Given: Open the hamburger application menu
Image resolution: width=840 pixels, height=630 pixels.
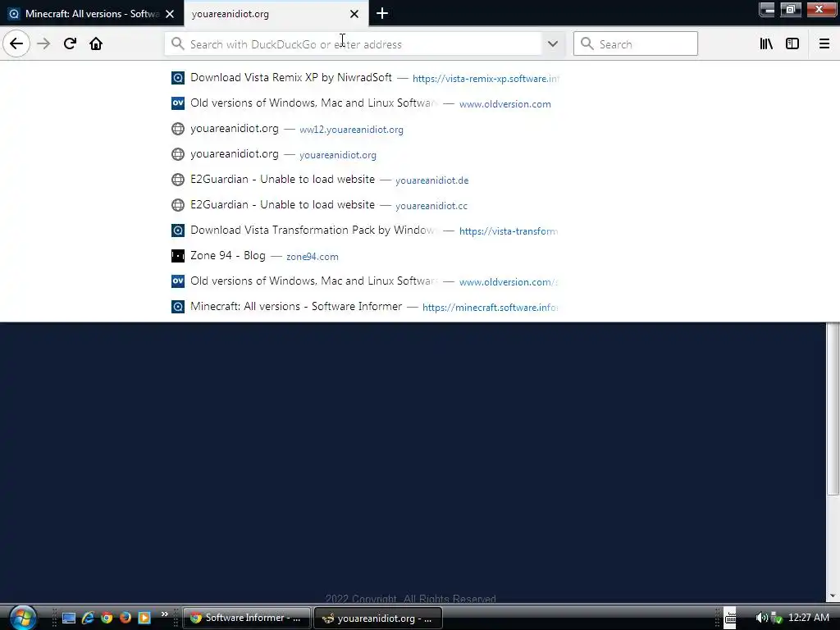Looking at the screenshot, I should 824,43.
